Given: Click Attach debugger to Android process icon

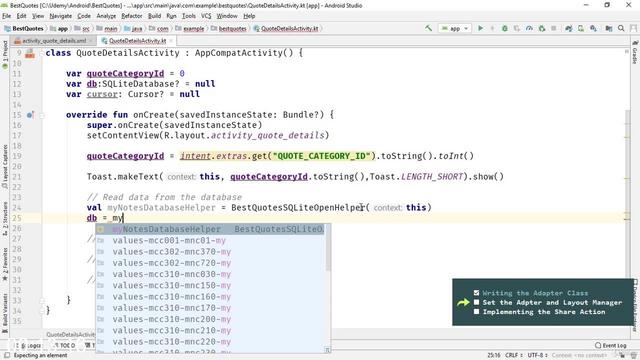Looking at the screenshot, I should [x=542, y=28].
